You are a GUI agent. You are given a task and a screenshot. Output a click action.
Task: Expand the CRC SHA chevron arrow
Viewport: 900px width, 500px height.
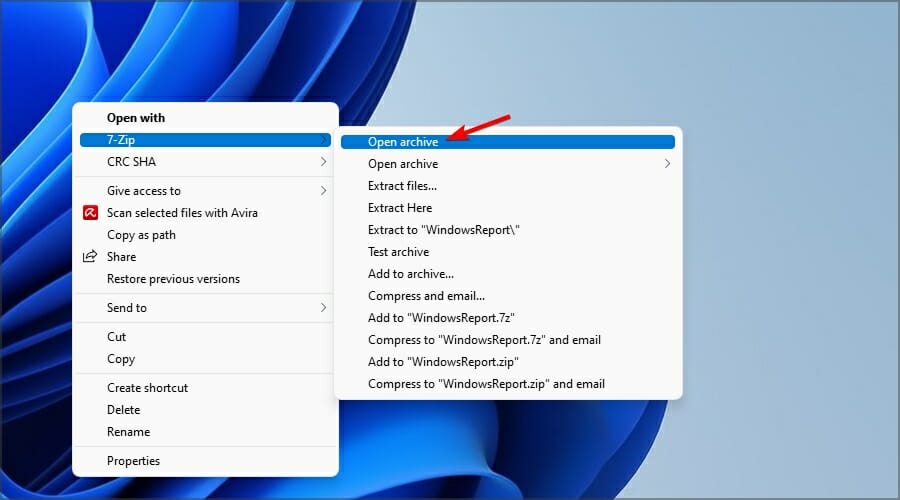(324, 162)
